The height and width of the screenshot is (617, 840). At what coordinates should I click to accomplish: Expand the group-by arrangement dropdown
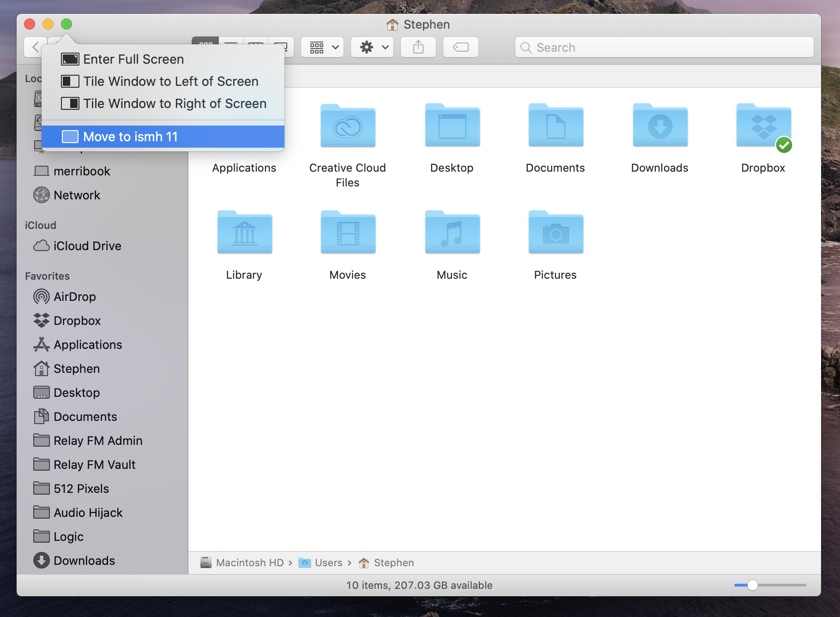(x=322, y=47)
